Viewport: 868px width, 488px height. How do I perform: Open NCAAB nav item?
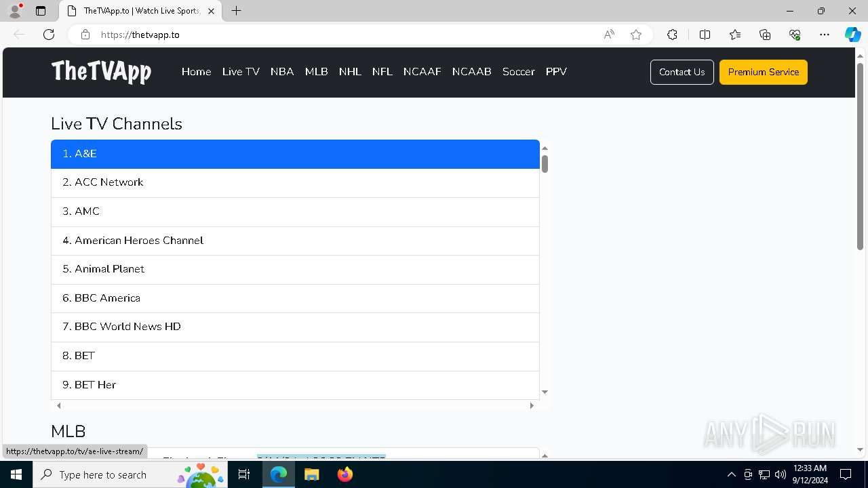point(471,72)
